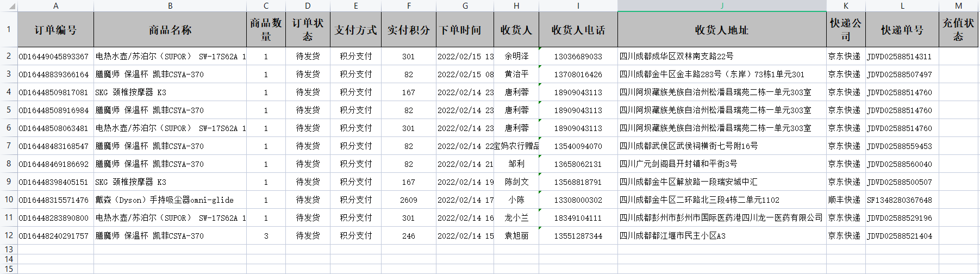Select row 1 header number
The width and height of the screenshot is (980, 274).
coord(9,29)
